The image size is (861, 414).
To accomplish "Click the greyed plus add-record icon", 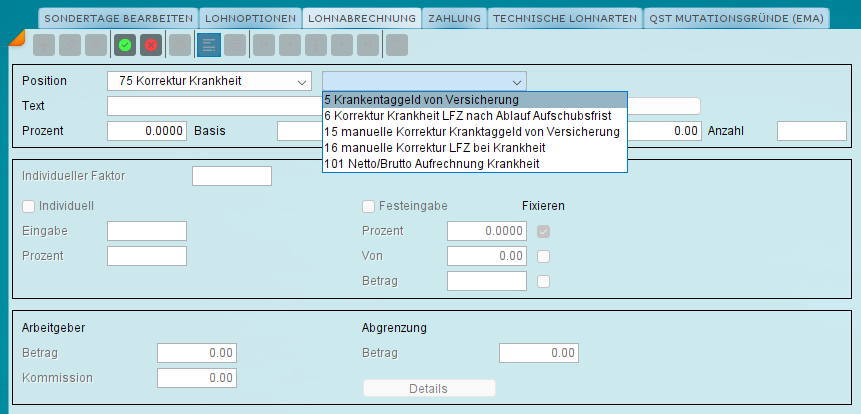I will click(44, 46).
